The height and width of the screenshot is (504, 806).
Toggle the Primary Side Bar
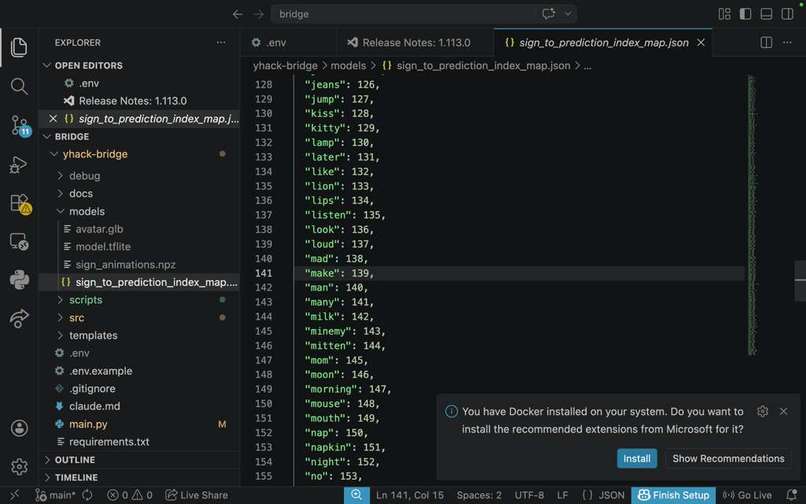point(745,14)
